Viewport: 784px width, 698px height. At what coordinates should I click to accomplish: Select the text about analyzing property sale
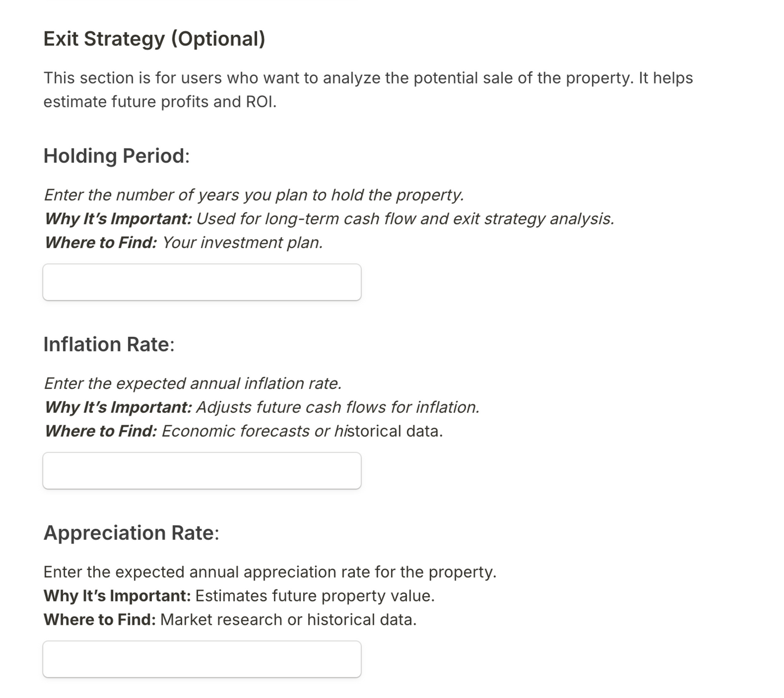pyautogui.click(x=368, y=89)
